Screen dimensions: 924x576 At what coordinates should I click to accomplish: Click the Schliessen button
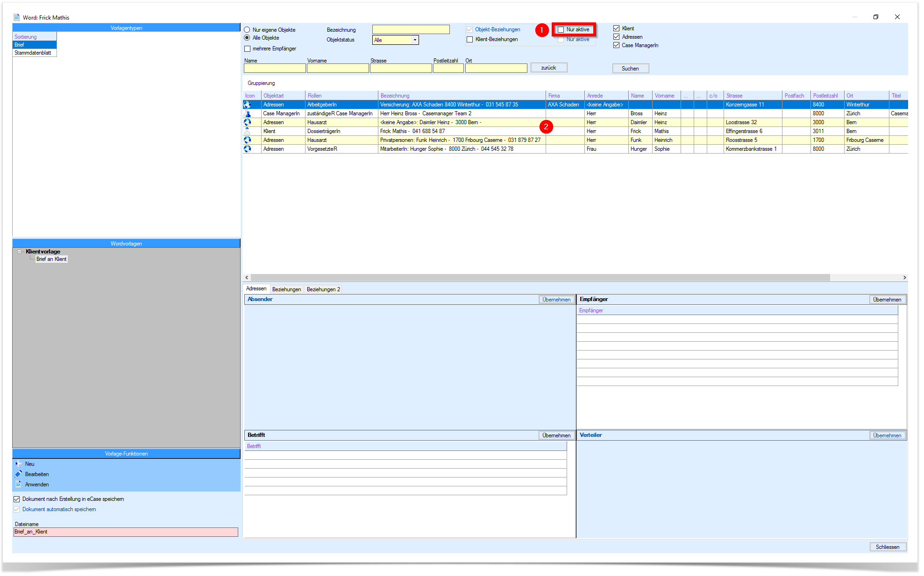(888, 547)
